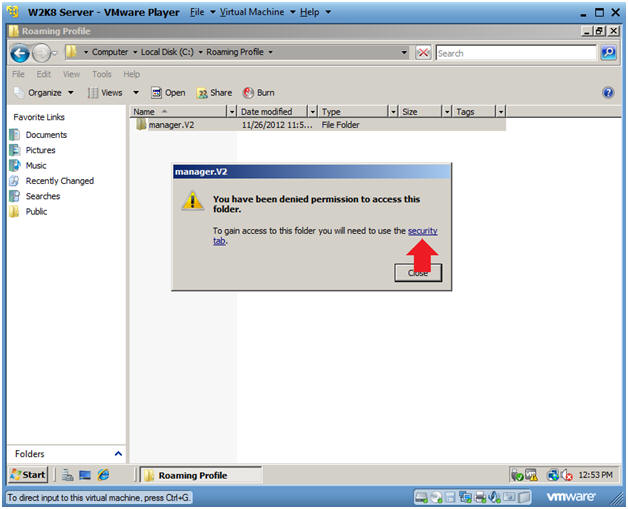Open Size column filter dropdown
The image size is (628, 509).
click(x=447, y=111)
